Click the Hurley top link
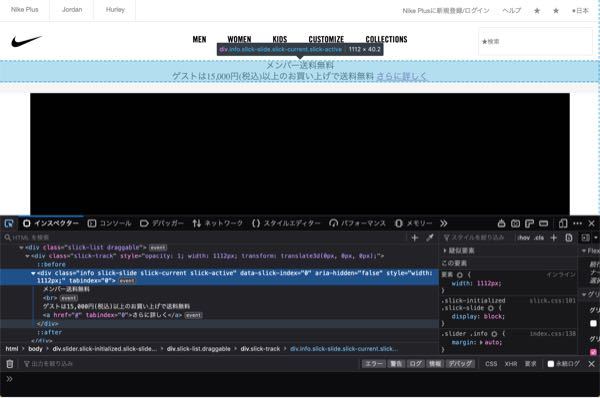 [x=115, y=10]
